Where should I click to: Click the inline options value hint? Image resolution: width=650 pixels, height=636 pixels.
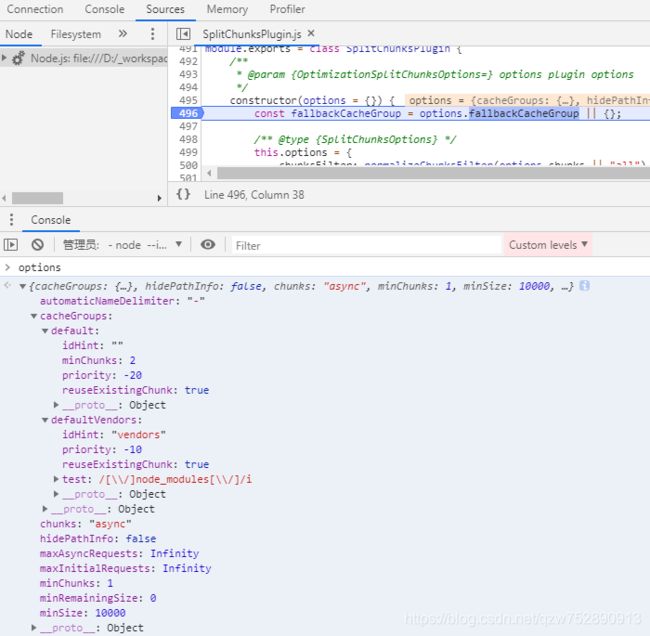[527, 100]
